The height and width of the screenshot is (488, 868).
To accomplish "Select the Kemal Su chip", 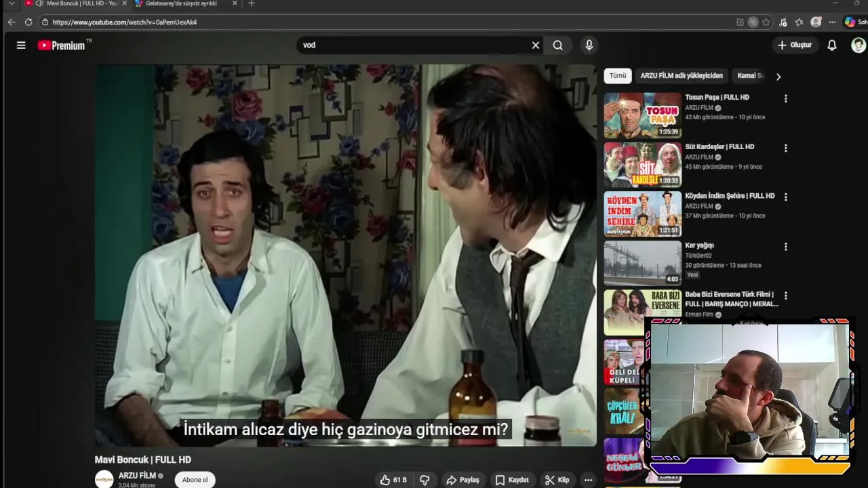I will pos(751,76).
